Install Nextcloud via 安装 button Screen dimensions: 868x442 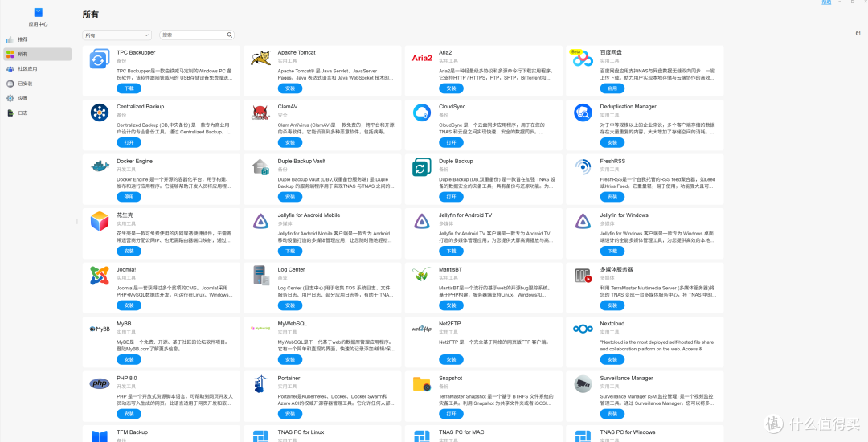point(612,359)
